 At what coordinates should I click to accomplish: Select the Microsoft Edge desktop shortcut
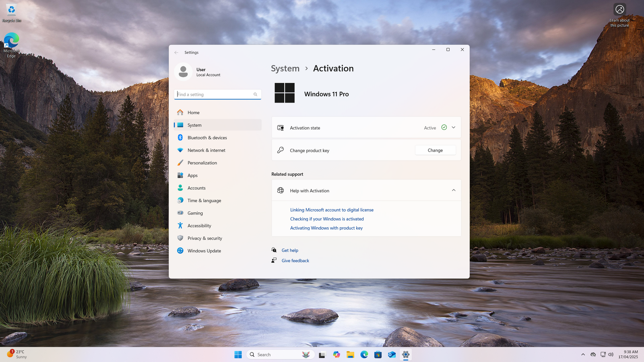click(x=12, y=45)
